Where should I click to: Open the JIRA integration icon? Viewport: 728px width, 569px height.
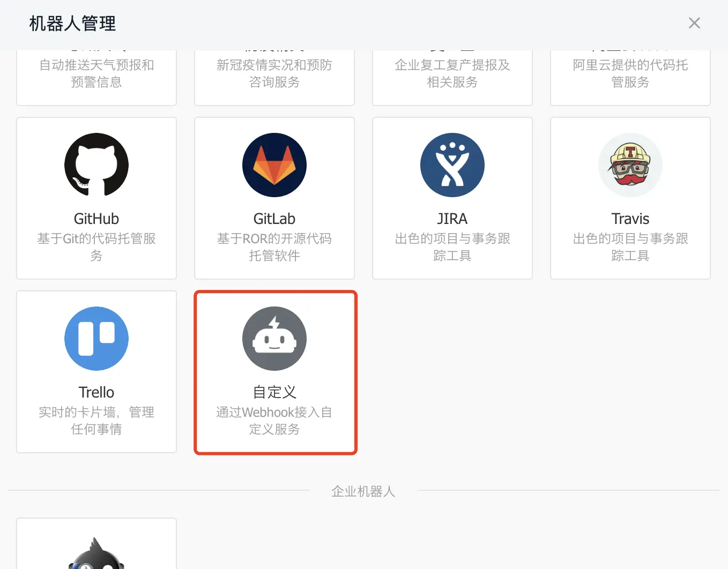click(x=452, y=165)
